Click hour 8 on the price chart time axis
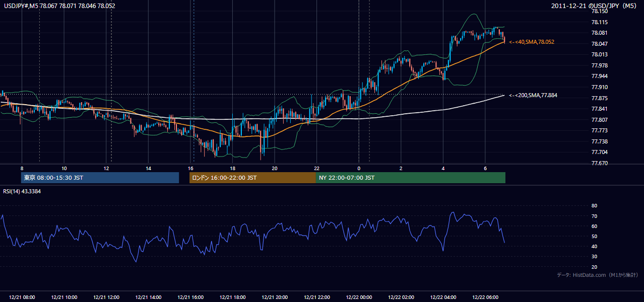 pyautogui.click(x=22, y=168)
